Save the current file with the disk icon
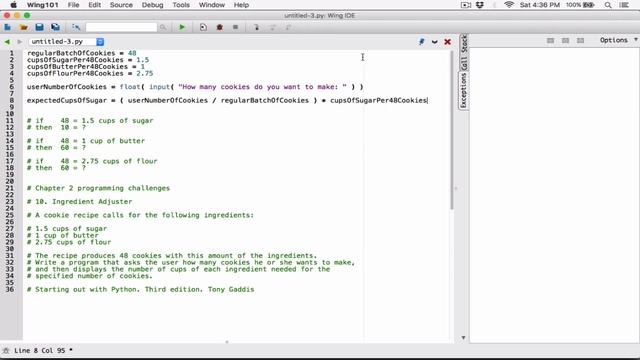 coord(39,27)
